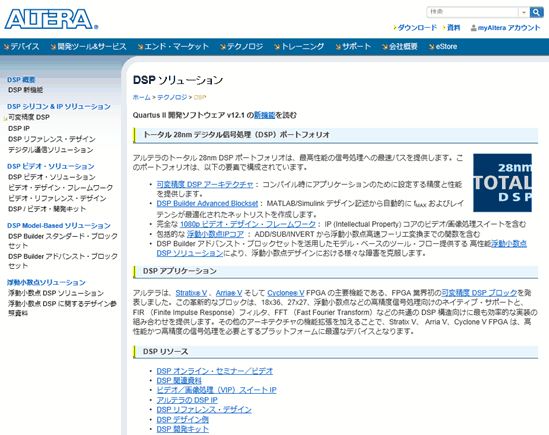Open DSP リファレンス・デザイン resource link

coord(204,409)
